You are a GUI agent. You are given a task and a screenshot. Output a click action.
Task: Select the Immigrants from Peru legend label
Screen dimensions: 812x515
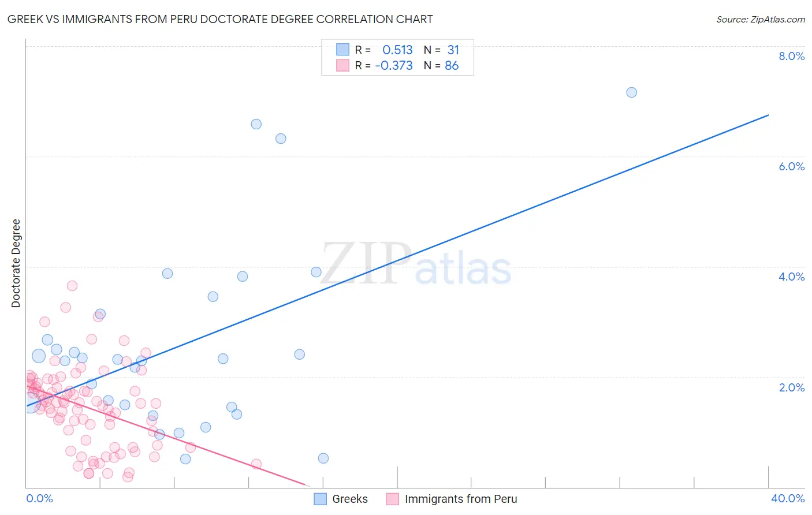click(x=461, y=499)
